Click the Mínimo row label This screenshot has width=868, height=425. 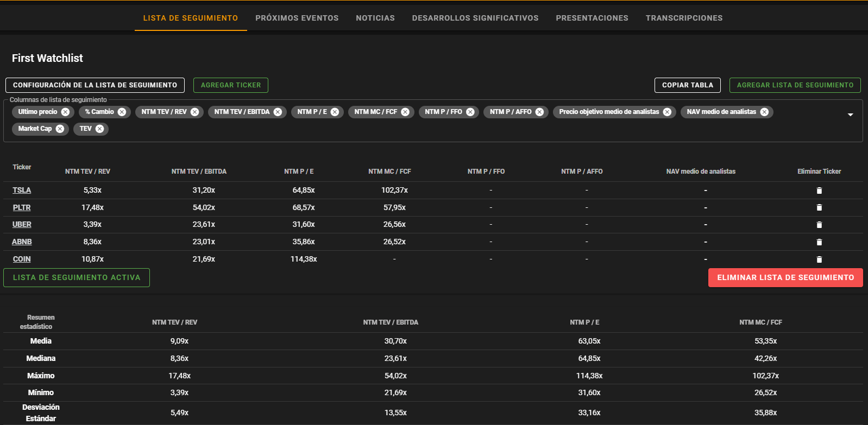(x=41, y=392)
